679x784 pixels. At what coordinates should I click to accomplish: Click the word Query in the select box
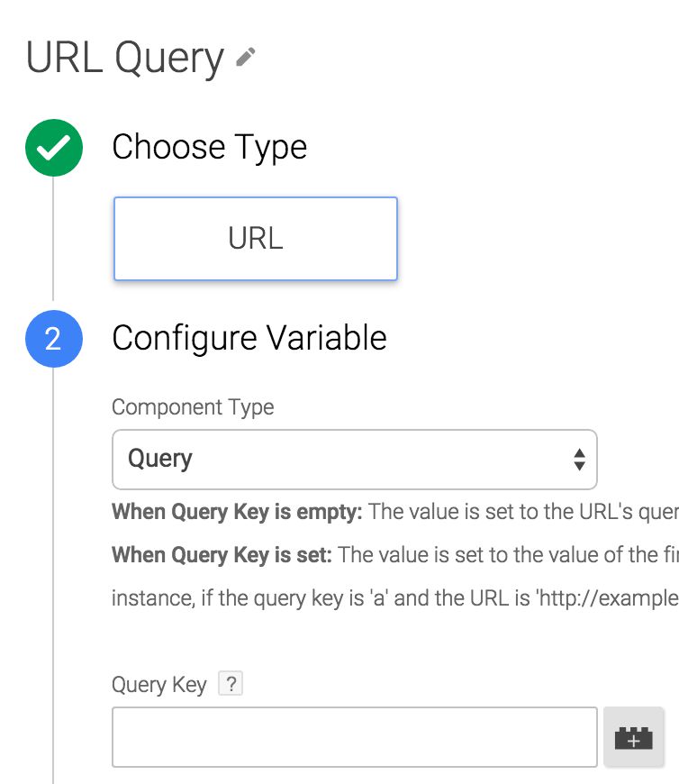(160, 459)
